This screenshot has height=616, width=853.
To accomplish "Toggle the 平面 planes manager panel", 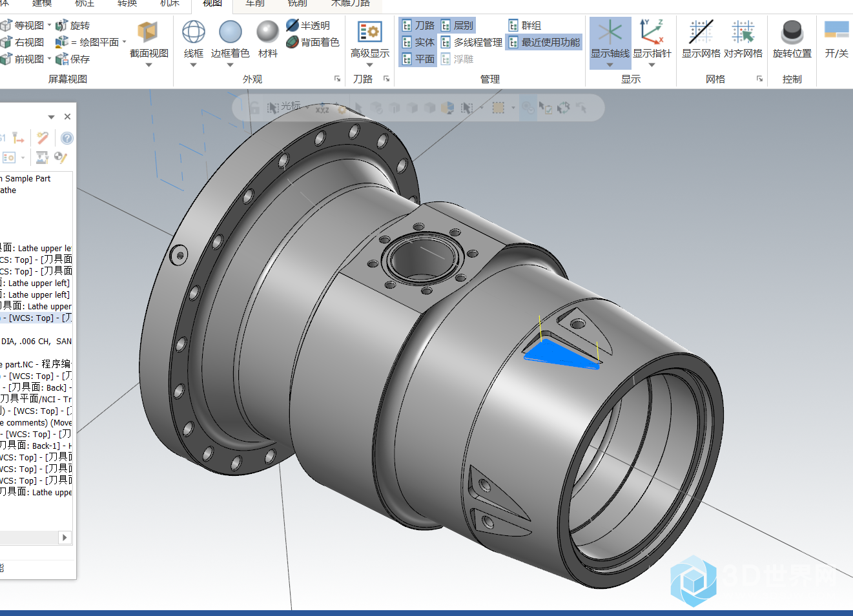I will point(418,59).
